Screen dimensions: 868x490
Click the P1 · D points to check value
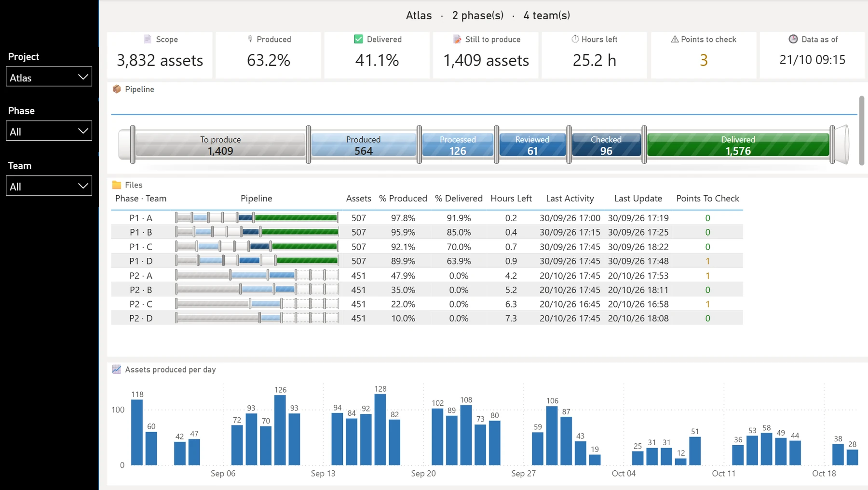(707, 261)
